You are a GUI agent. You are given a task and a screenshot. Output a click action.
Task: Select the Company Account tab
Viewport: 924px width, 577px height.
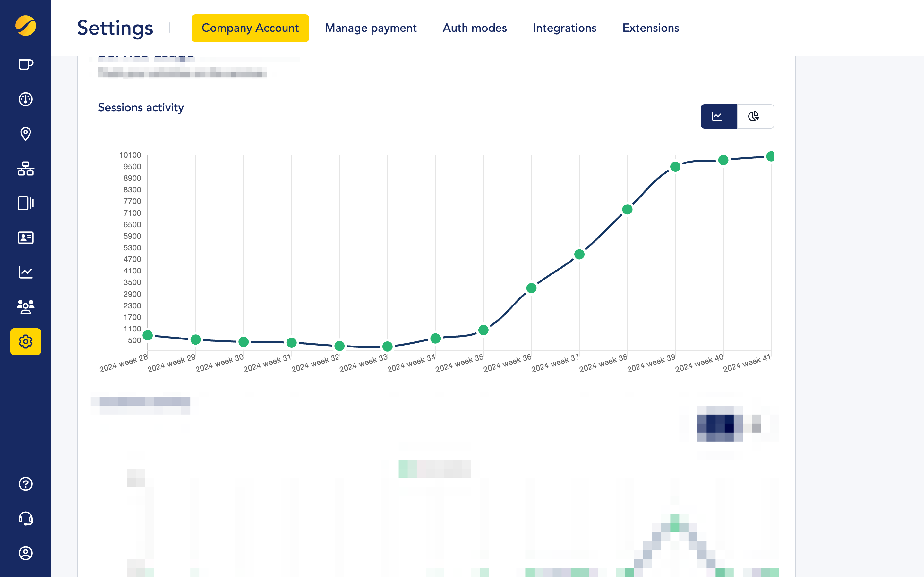click(250, 28)
